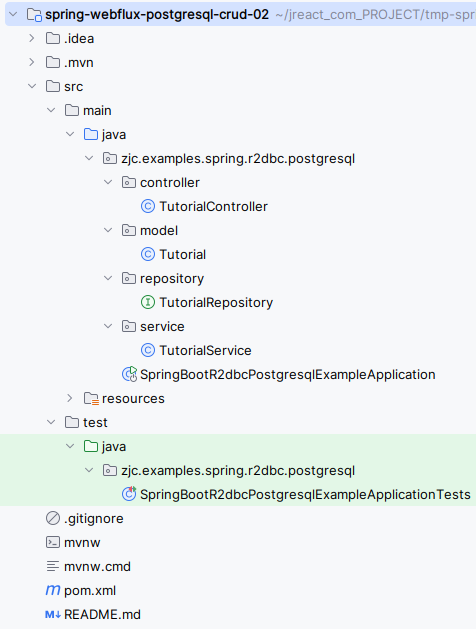Click the resources folder icon
The image size is (476, 629).
[x=91, y=398]
